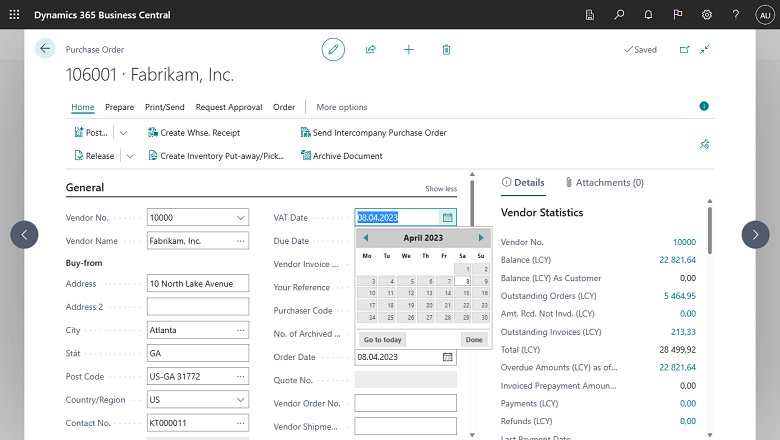This screenshot has height=440, width=780.
Task: Go back with the arrow button
Action: 45,49
